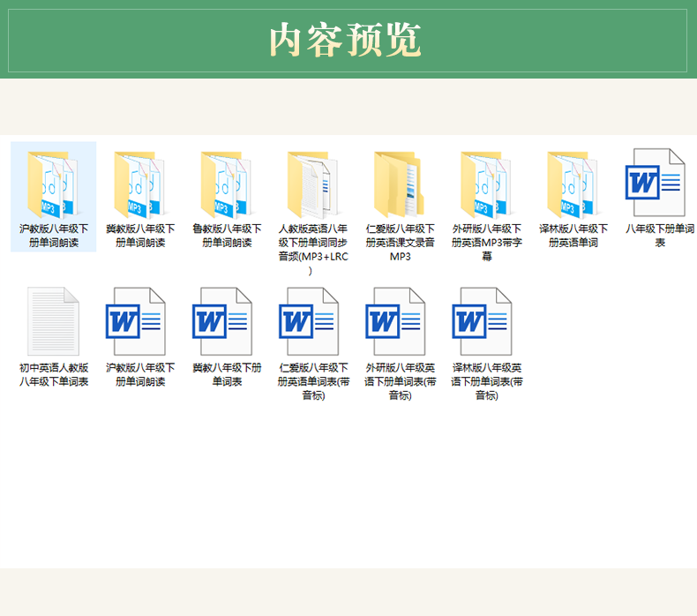Click the label 仁爱版八年级下册英语课文录音MP3

click(400, 243)
